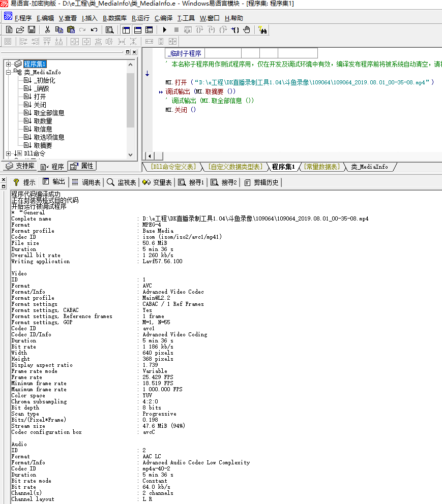
Task: Select the _初始化 method in tree
Action: pos(45,80)
